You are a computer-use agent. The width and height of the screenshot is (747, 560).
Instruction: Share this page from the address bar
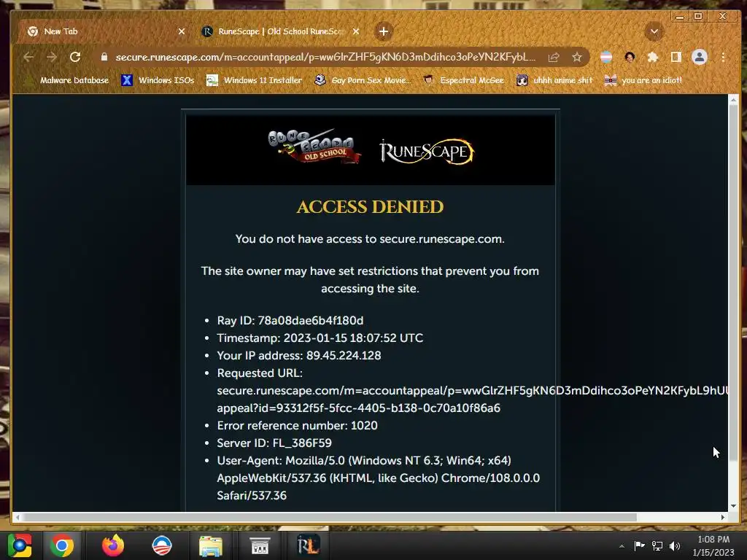pyautogui.click(x=554, y=57)
